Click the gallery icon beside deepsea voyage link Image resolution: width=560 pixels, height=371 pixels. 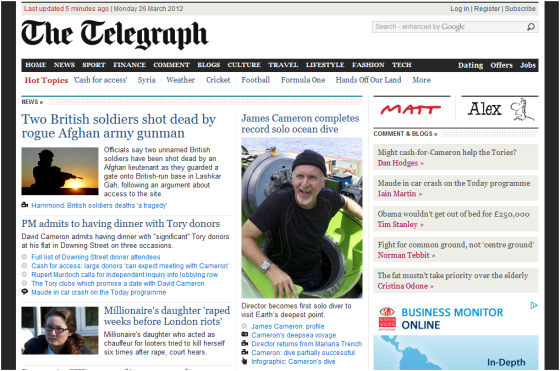click(245, 335)
